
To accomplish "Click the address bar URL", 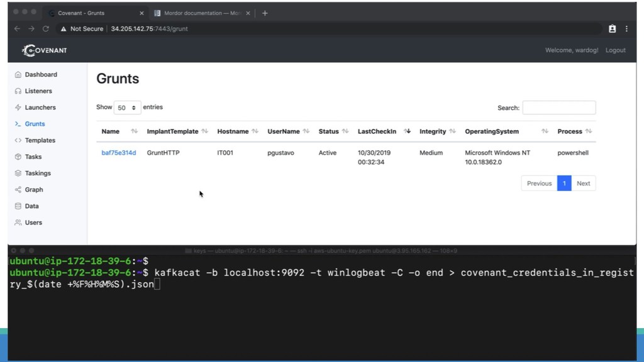I will [150, 29].
